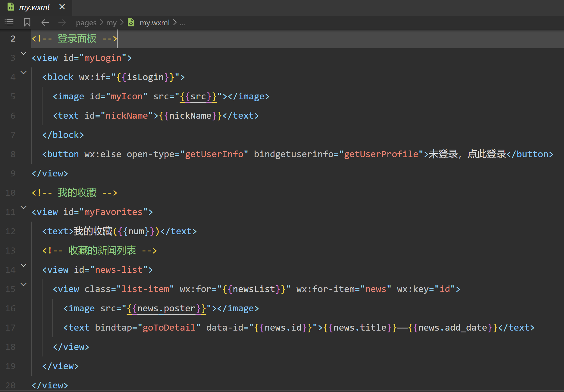Toggle the bookmark icon
Image resolution: width=564 pixels, height=392 pixels.
(27, 22)
